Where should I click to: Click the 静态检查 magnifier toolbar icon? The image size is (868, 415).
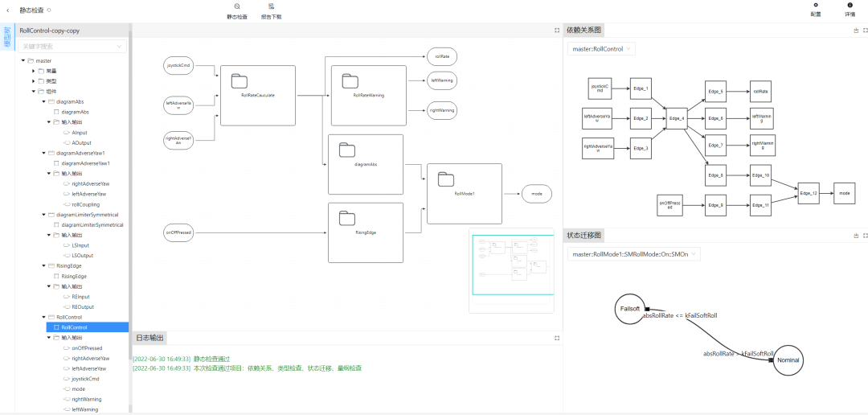coord(237,6)
